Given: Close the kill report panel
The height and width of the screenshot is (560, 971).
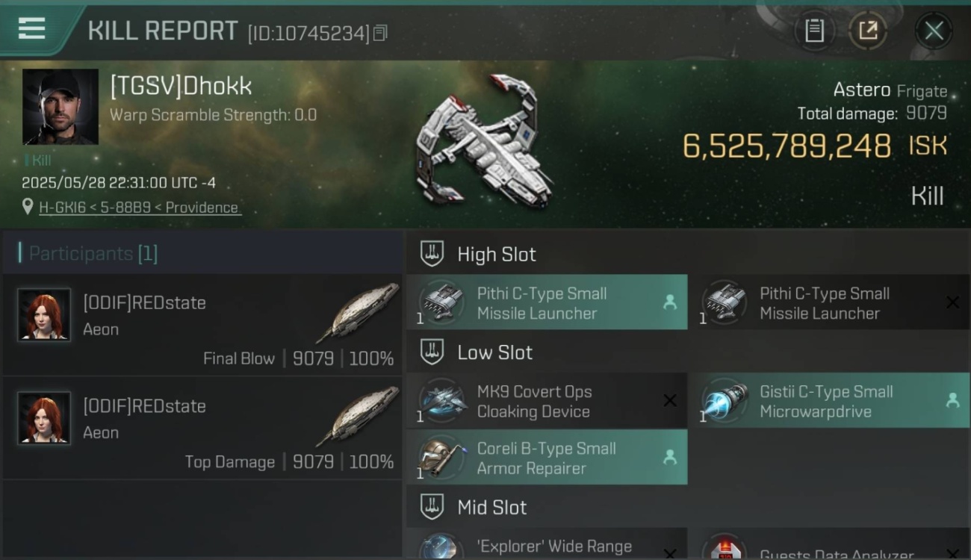Looking at the screenshot, I should click(x=934, y=31).
